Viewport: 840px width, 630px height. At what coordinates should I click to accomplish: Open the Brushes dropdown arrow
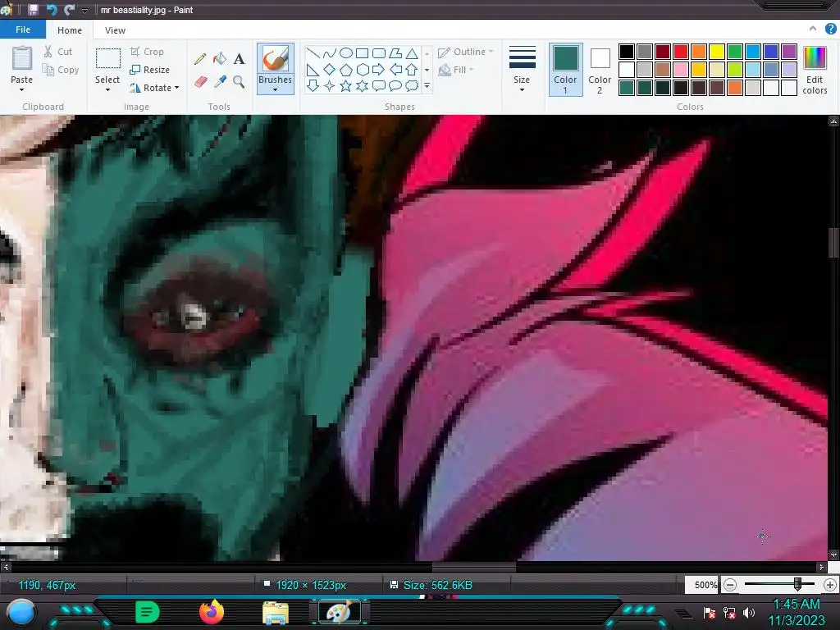point(275,90)
